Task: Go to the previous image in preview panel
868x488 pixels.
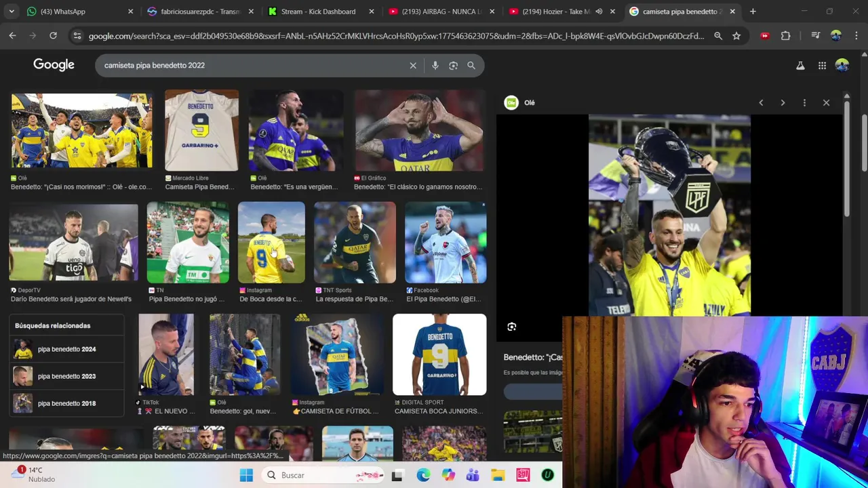Action: pos(761,102)
